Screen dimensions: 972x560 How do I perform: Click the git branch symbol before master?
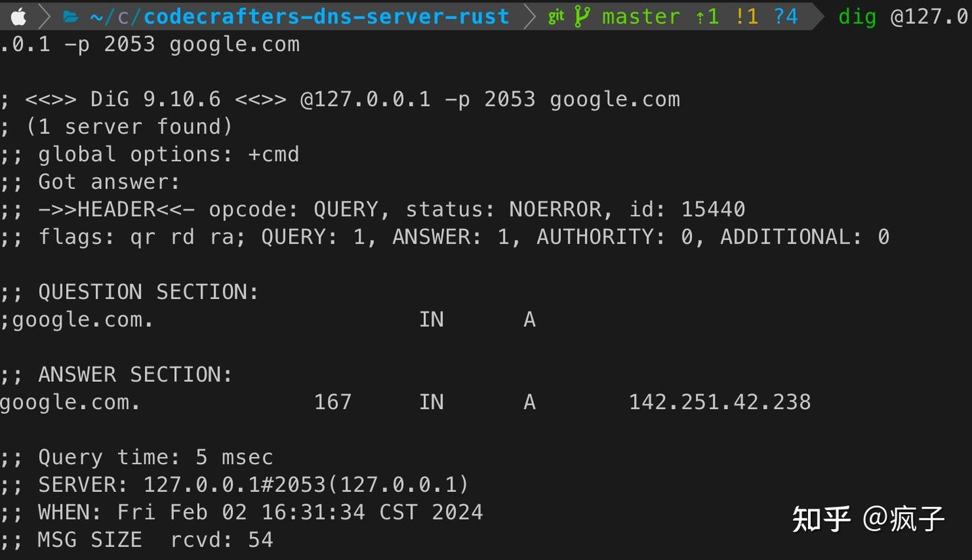581,16
